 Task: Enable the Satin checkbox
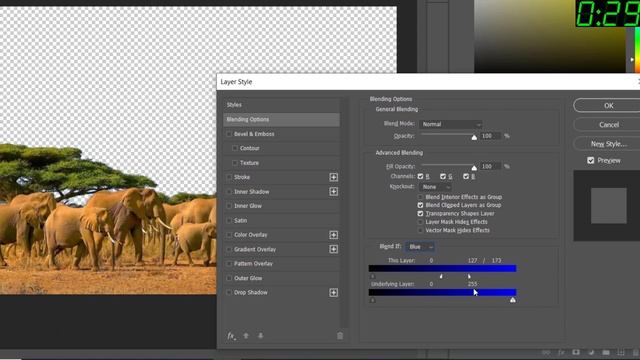pos(229,220)
